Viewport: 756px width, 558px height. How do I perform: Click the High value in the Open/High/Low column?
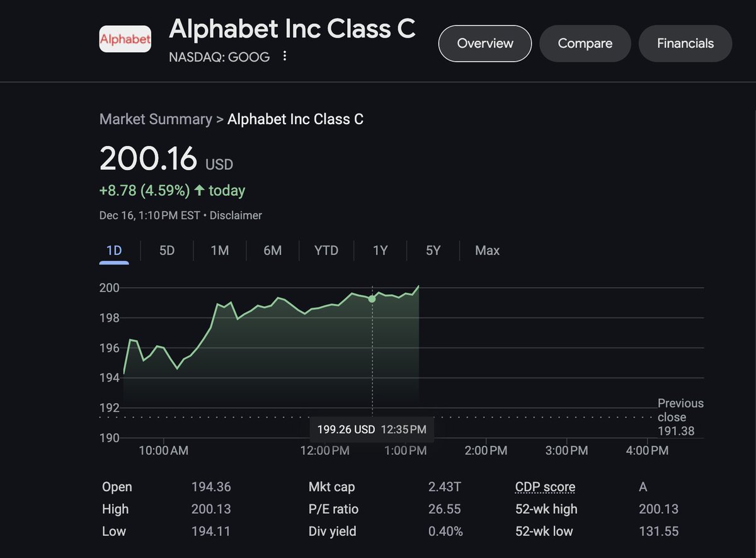[211, 509]
